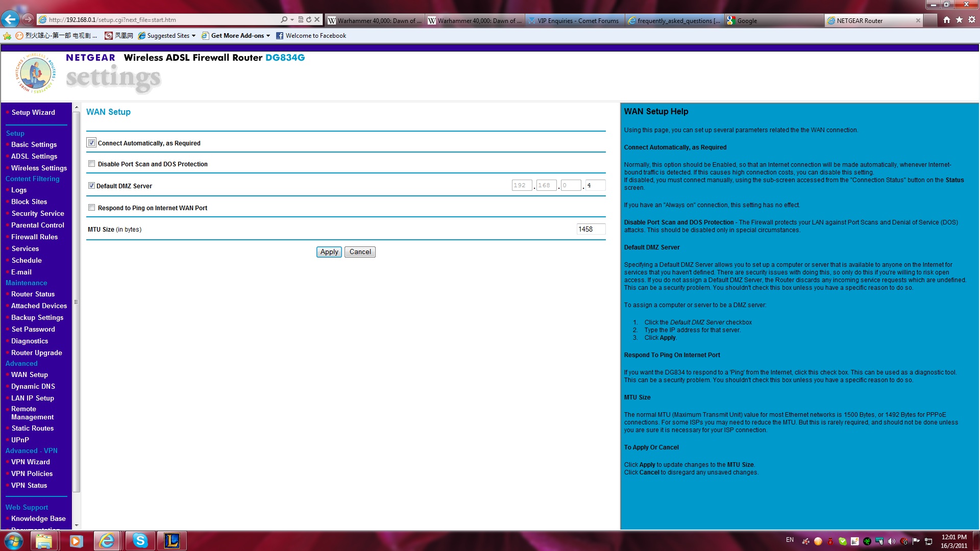Screen dimensions: 980x551
Task: Click the Razer green tray icon
Action: click(x=867, y=541)
